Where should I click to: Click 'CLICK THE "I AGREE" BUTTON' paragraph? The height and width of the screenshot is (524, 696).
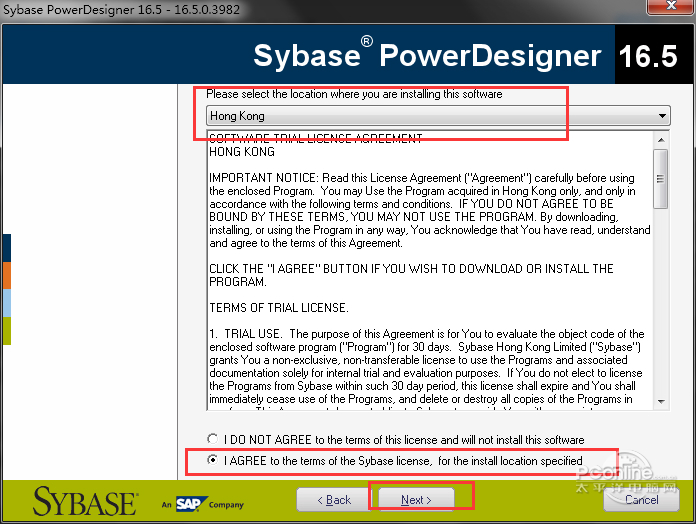[x=411, y=275]
